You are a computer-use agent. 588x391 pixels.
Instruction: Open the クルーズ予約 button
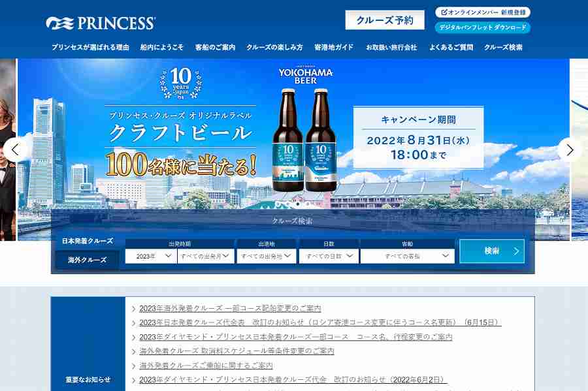[385, 20]
